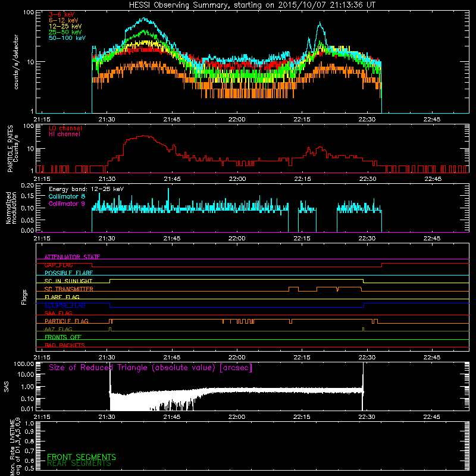This screenshot has width=476, height=476.
Task: Select the POSSIBLE_FLARE flag label
Action: pos(68,273)
